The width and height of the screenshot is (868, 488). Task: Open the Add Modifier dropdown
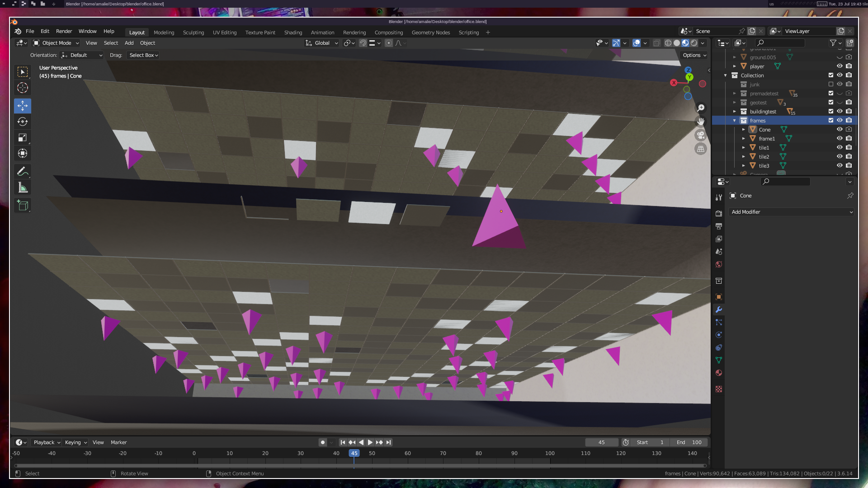(791, 212)
